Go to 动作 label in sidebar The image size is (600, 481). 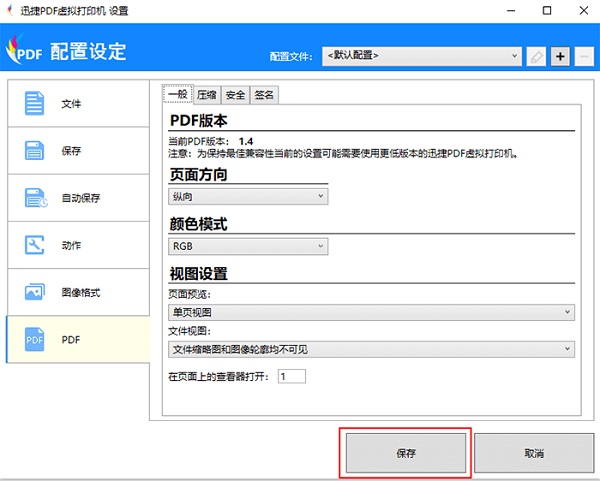click(71, 245)
